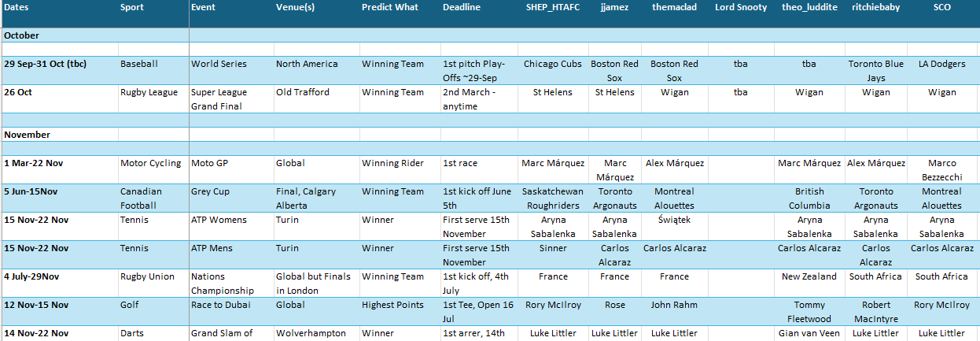The image size is (980, 341).
Task: Click Wigan in the themaclad column
Action: (675, 98)
